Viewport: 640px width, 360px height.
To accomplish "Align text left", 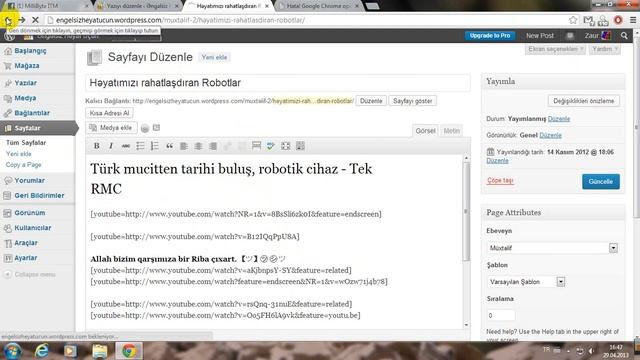I will pos(184,146).
